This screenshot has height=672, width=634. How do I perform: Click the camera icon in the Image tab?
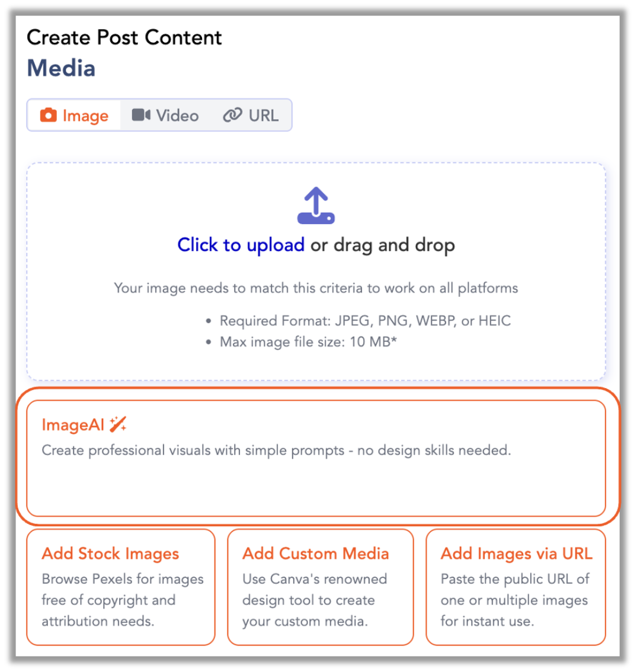(49, 115)
